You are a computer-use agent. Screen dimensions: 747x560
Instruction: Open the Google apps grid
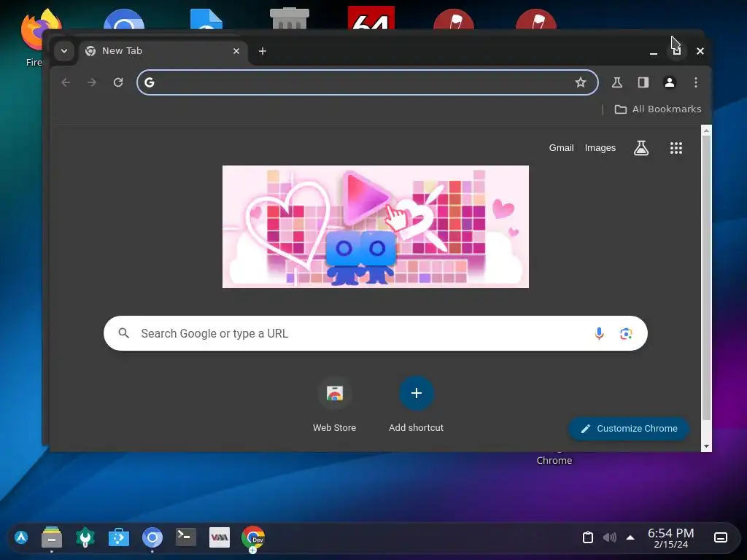point(676,148)
